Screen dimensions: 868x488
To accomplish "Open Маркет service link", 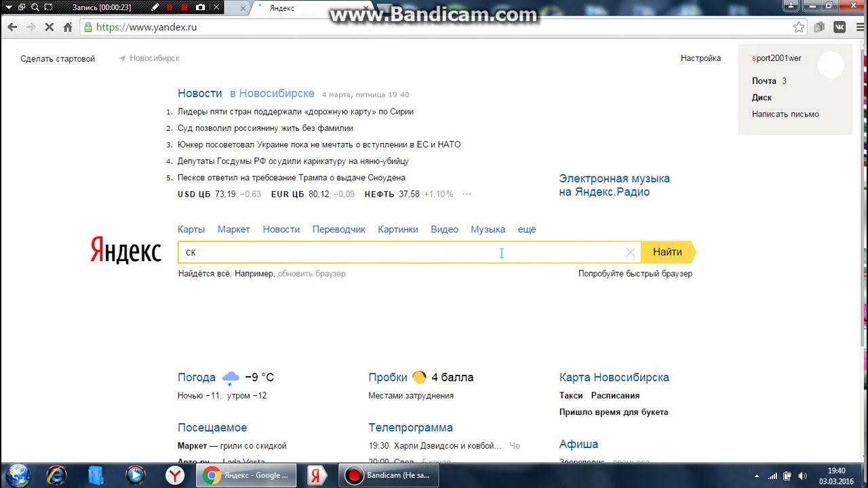I will (234, 230).
